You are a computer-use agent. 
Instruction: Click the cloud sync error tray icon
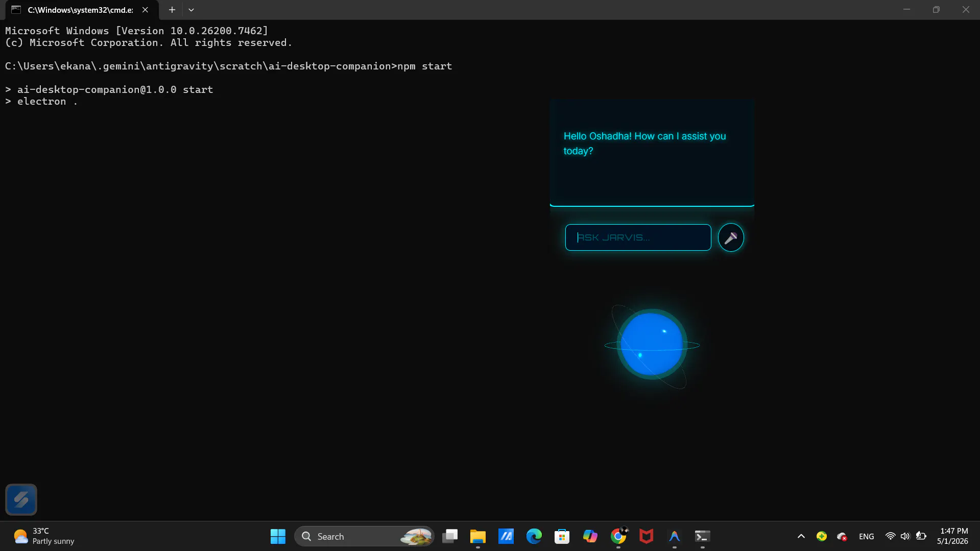[x=842, y=536]
